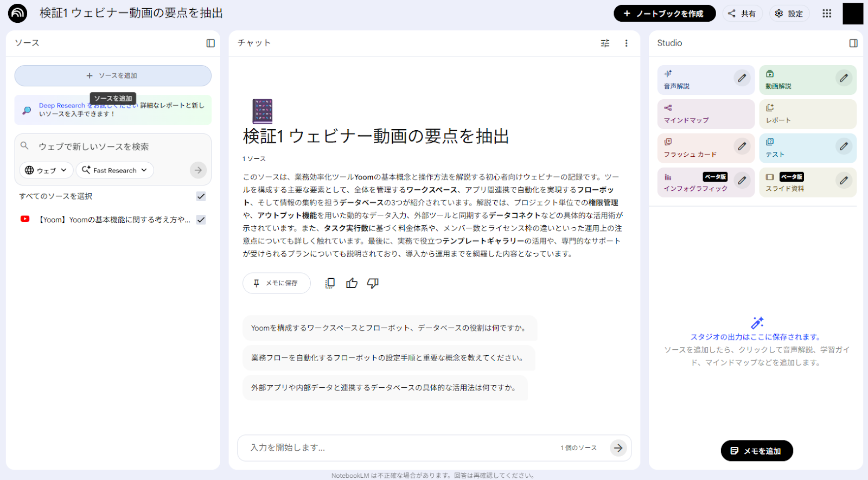Give the summary a thumbs down

(373, 283)
